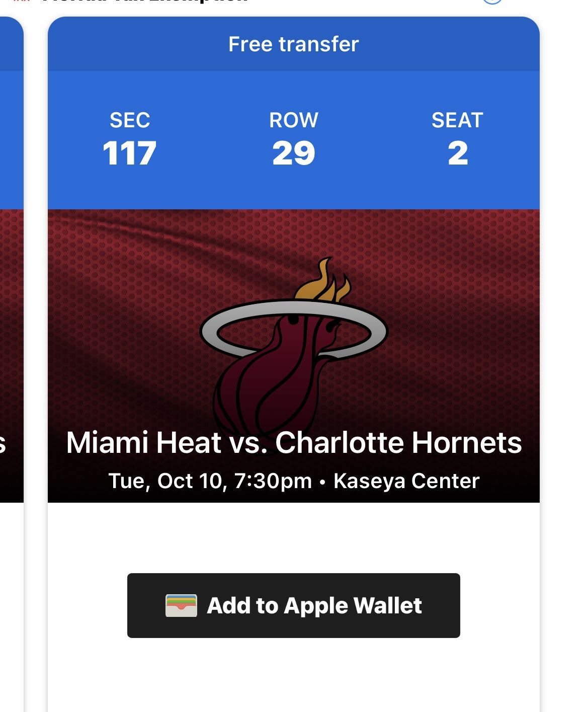Select section number 117

pos(130,153)
